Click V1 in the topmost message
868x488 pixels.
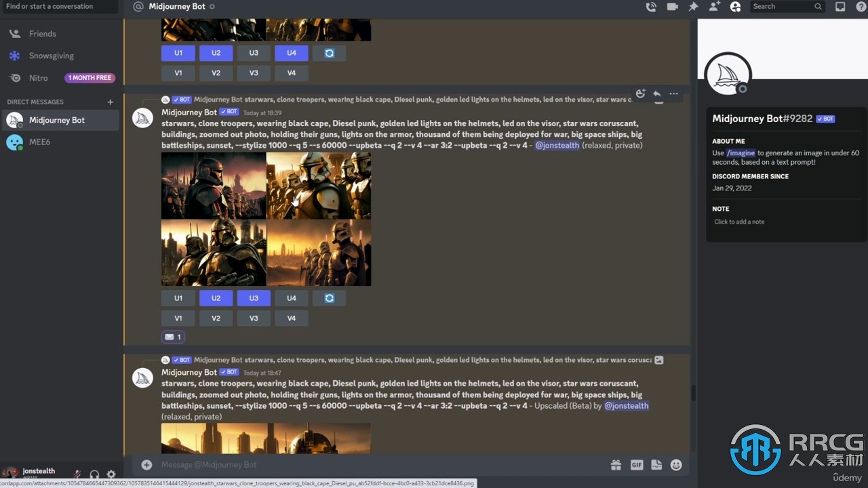tap(178, 73)
